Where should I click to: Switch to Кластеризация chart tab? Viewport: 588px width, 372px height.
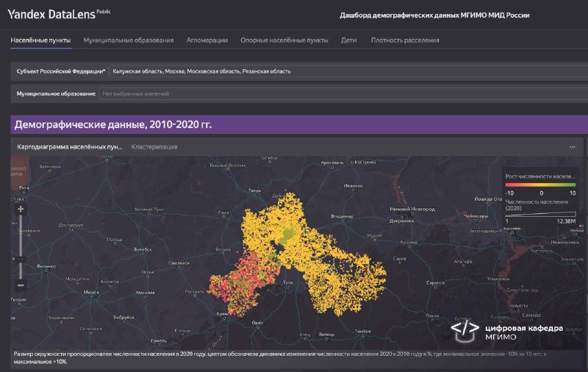[x=154, y=147]
